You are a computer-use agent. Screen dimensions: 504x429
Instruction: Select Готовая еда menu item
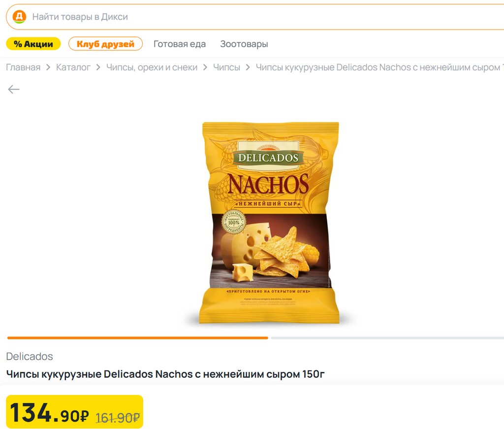coord(180,44)
